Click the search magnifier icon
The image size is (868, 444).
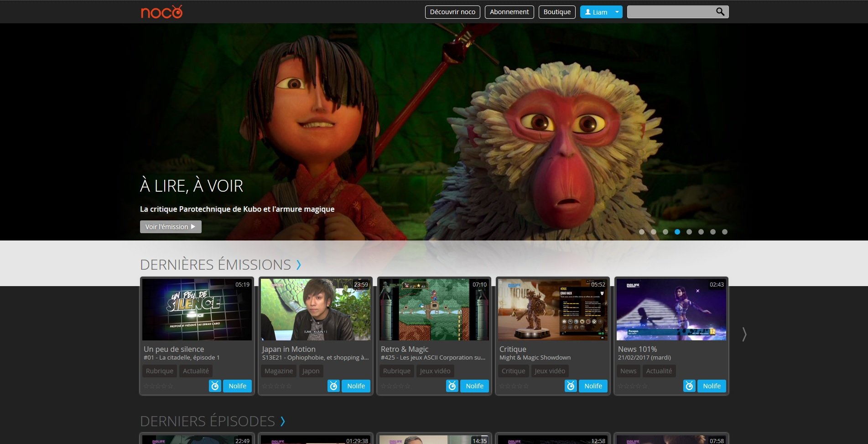click(720, 12)
